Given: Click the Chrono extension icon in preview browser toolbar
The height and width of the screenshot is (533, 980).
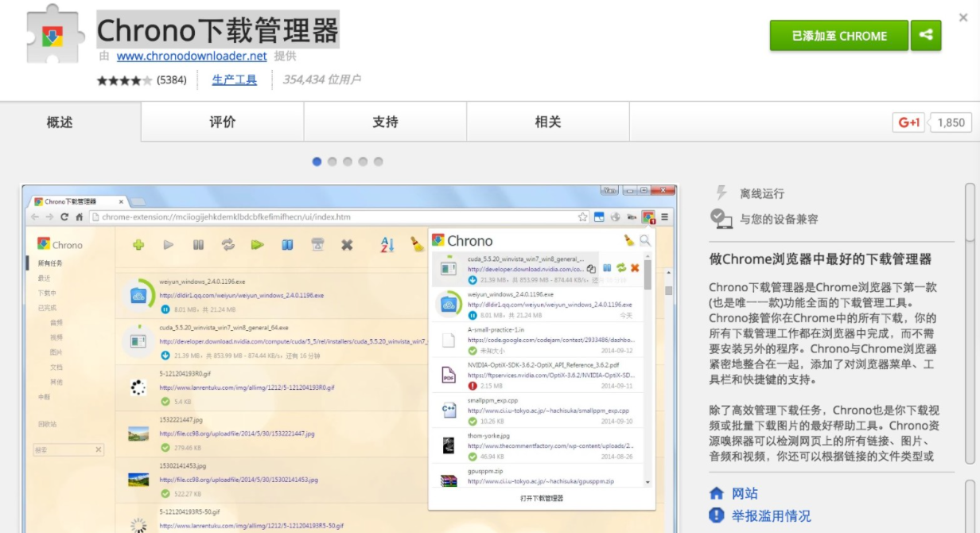Looking at the screenshot, I should [649, 216].
